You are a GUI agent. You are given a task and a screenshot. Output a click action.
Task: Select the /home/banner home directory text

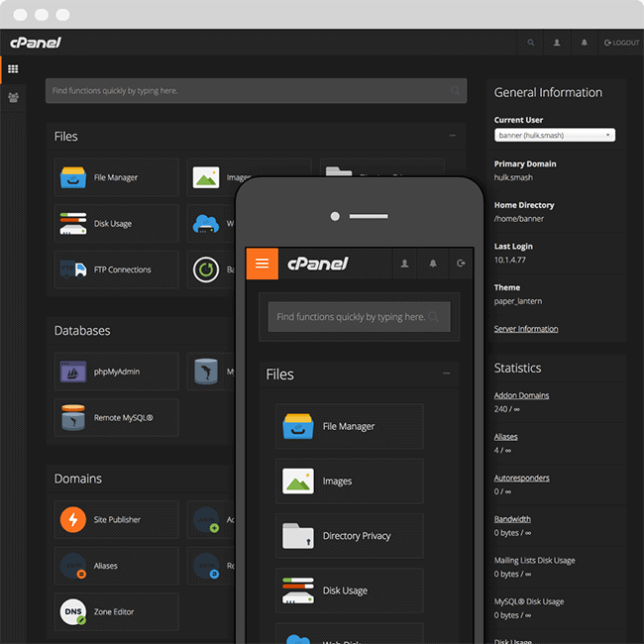(519, 219)
